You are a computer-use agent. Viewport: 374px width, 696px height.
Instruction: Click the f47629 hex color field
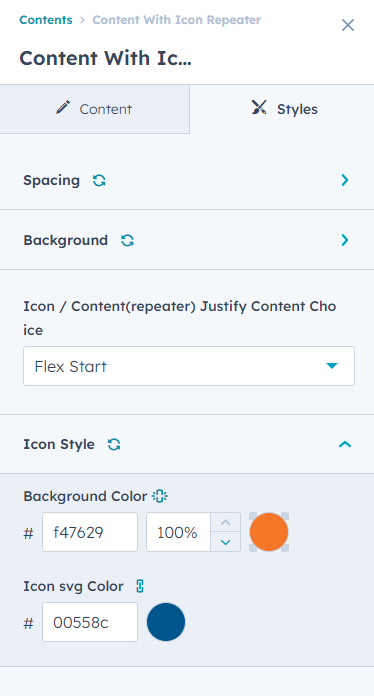click(90, 532)
